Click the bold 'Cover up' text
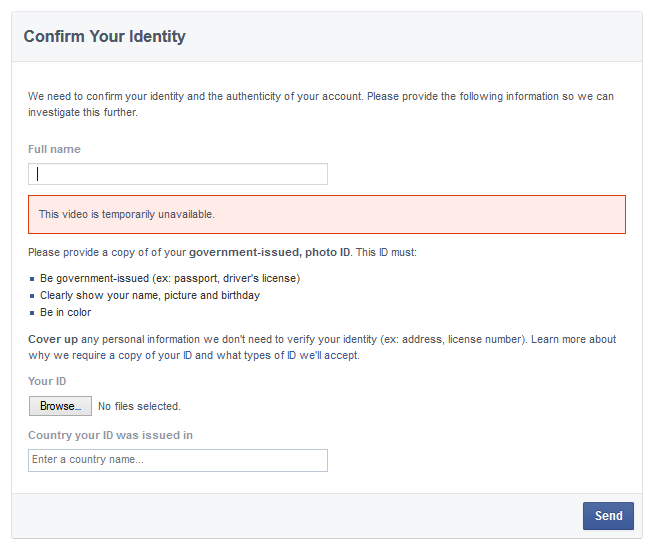Viewport: 658px width, 556px height. [53, 339]
